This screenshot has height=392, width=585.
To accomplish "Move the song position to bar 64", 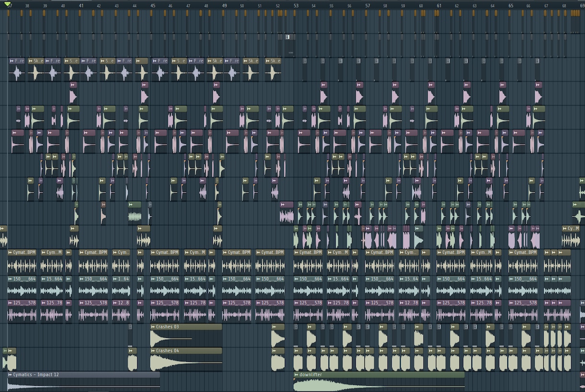I will (493, 6).
